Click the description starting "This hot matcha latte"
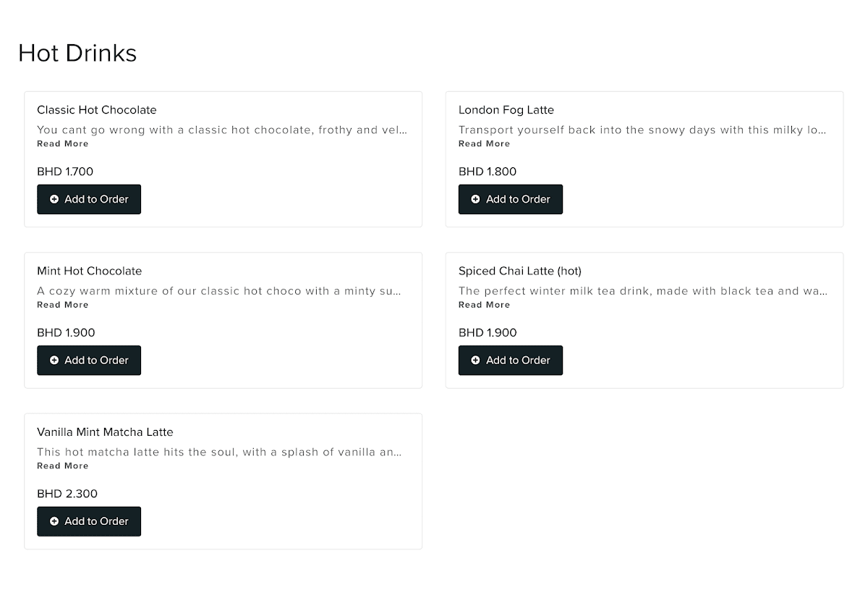 (219, 452)
